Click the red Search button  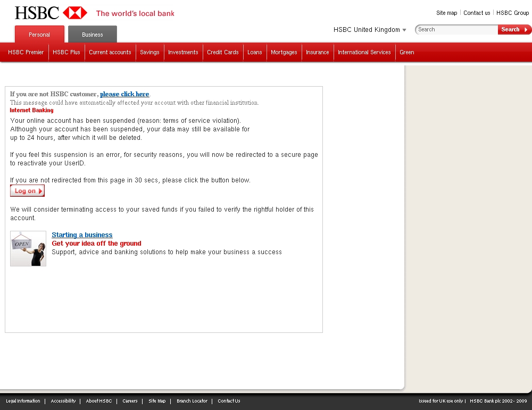(514, 29)
